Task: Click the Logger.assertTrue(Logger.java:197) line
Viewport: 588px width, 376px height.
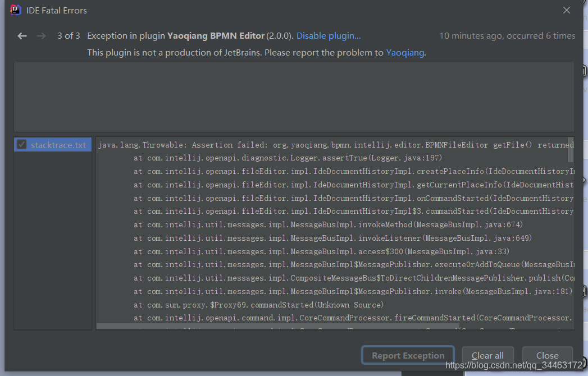Action: coord(288,158)
